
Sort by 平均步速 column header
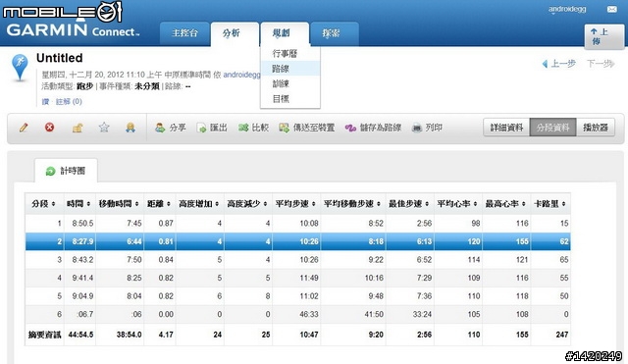click(295, 204)
